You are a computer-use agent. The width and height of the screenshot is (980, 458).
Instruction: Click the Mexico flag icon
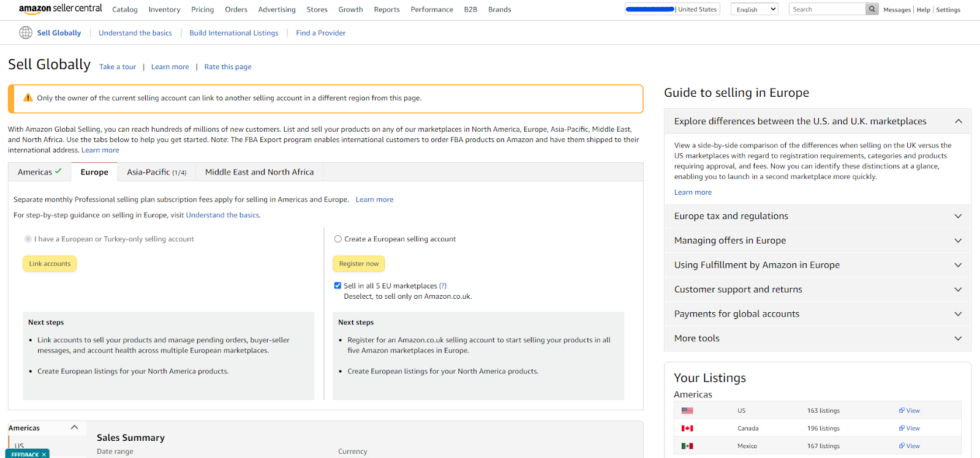pos(687,446)
